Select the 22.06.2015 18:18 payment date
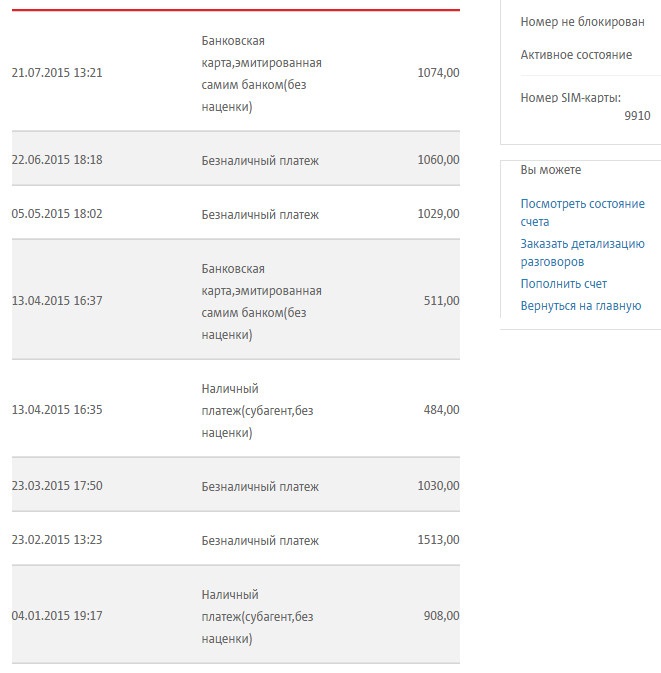This screenshot has width=661, height=673. pos(57,160)
